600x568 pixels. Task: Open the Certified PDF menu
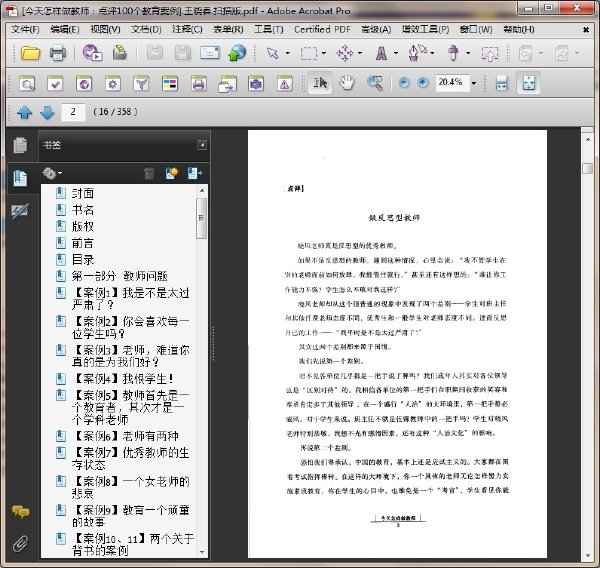coord(322,29)
